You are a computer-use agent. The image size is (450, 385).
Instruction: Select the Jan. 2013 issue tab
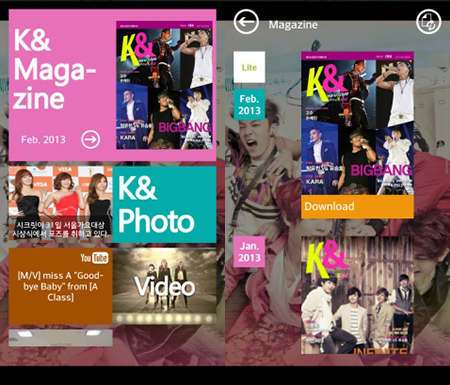coord(249,252)
